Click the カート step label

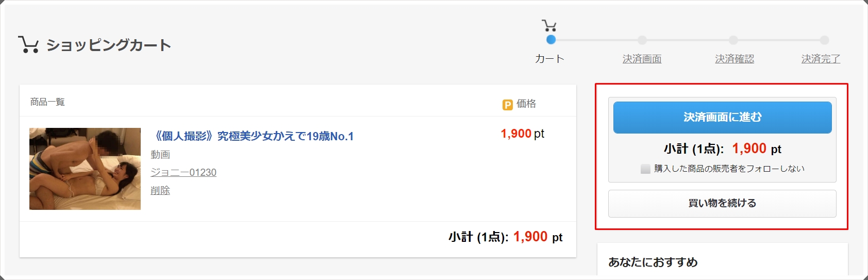click(x=549, y=59)
